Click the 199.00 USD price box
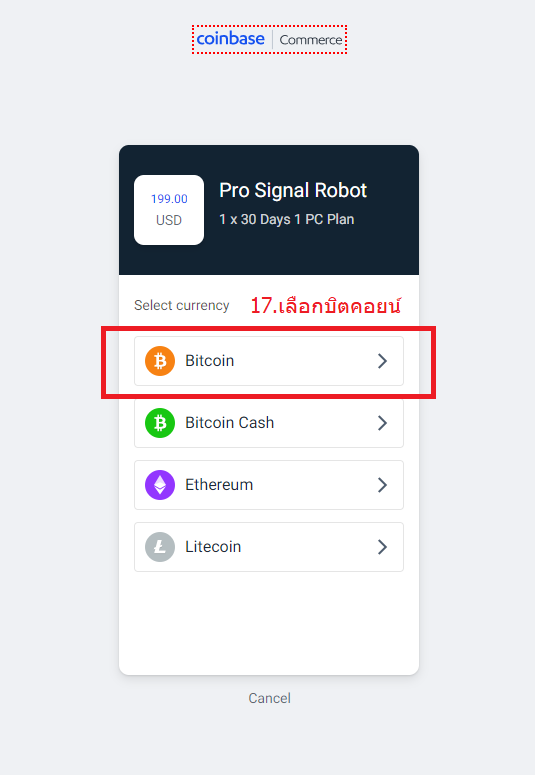 [169, 210]
